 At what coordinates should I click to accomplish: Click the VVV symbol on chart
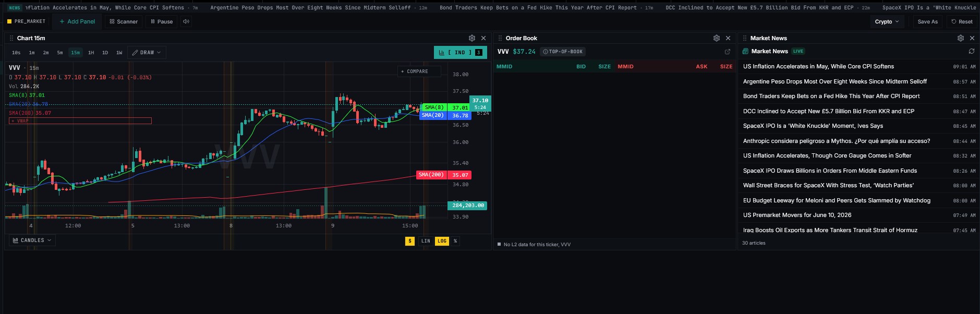pyautogui.click(x=15, y=68)
